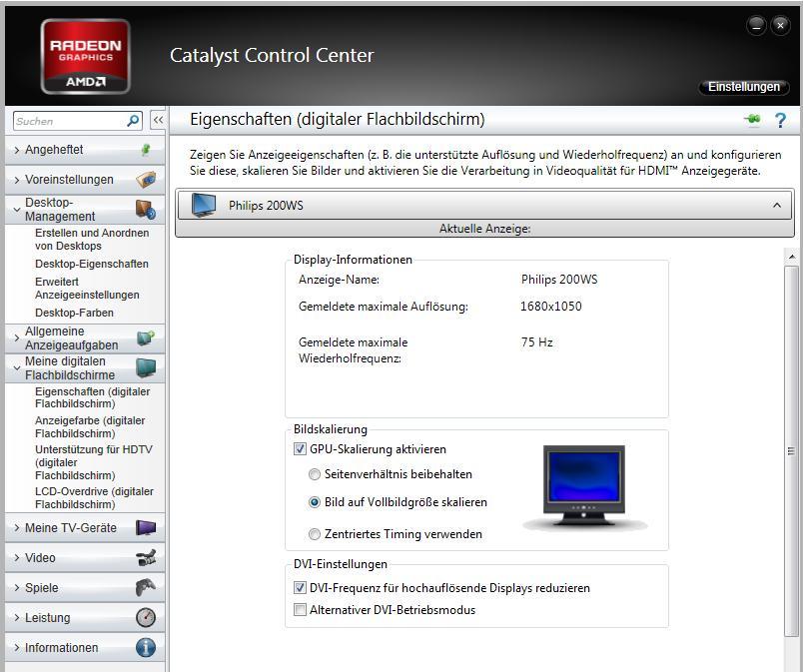803x672 pixels.
Task: Open LCD-Overdrive (digitaler Flachbildschirm) page
Action: [94, 497]
